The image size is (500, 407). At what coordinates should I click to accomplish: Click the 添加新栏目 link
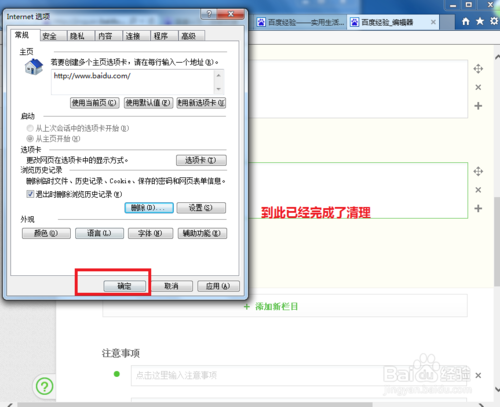[x=271, y=306]
